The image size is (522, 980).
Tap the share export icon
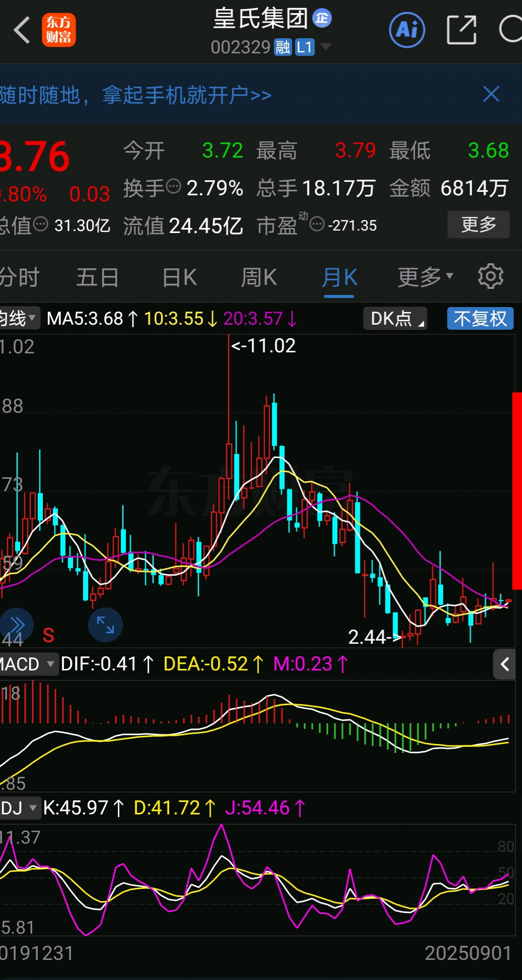click(462, 30)
